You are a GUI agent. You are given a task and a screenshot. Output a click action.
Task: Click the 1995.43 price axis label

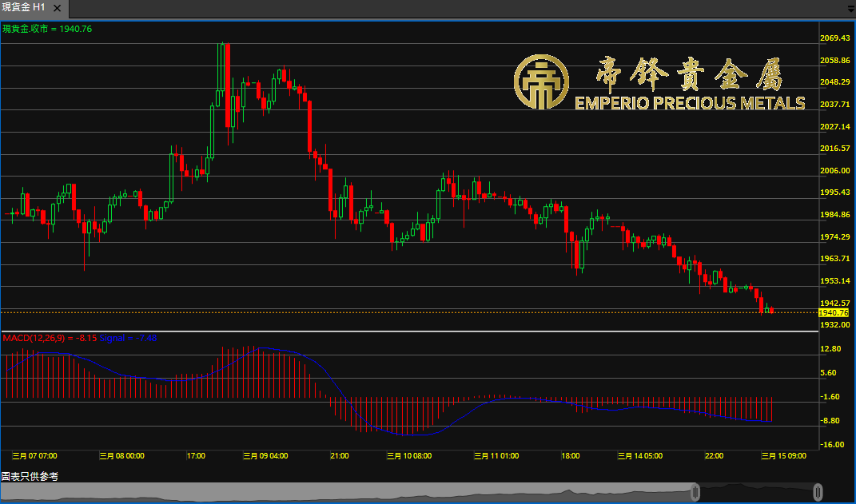point(834,192)
